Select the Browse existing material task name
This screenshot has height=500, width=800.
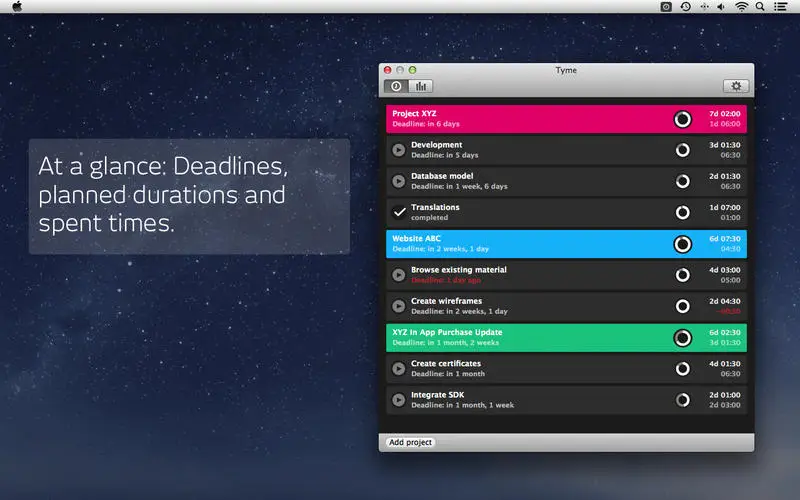(459, 270)
